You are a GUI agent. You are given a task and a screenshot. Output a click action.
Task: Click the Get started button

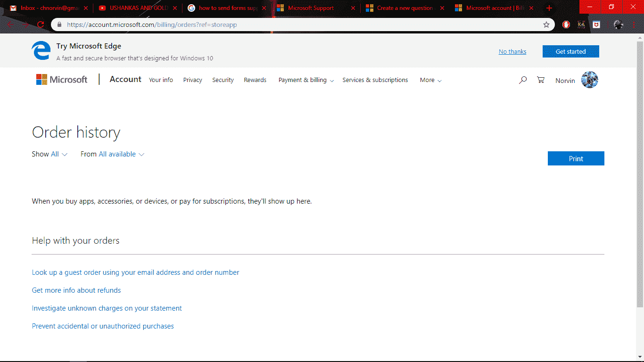pyautogui.click(x=570, y=51)
